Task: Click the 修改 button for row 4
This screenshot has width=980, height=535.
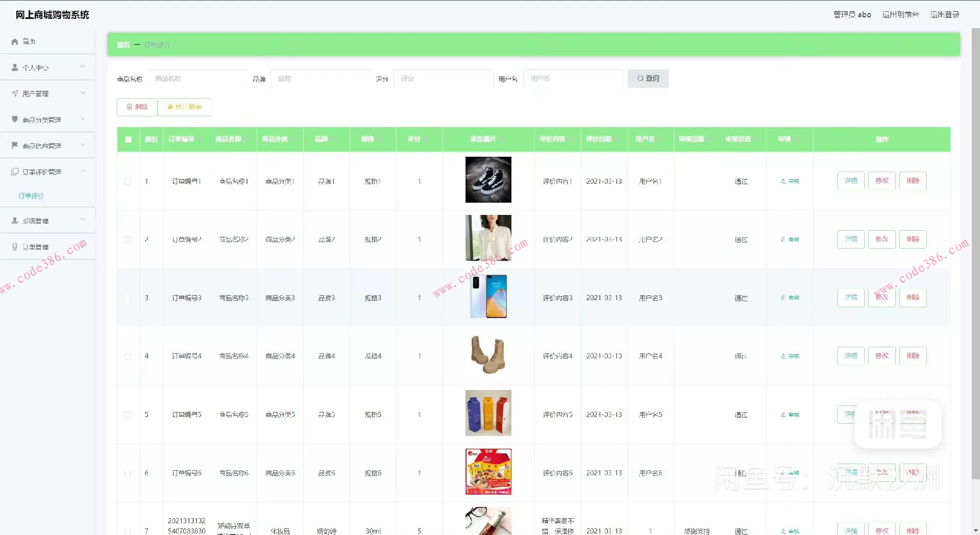Action: 881,356
